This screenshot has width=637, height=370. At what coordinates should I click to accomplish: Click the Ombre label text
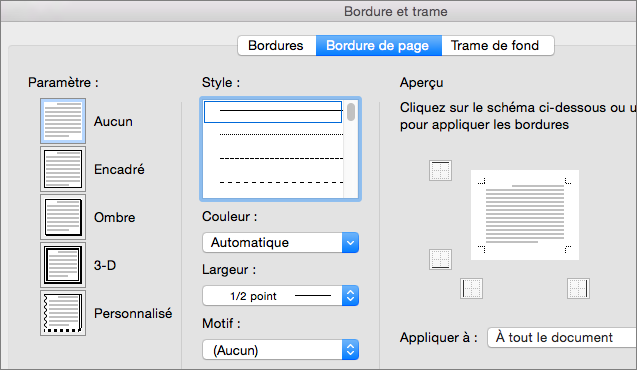pyautogui.click(x=115, y=217)
